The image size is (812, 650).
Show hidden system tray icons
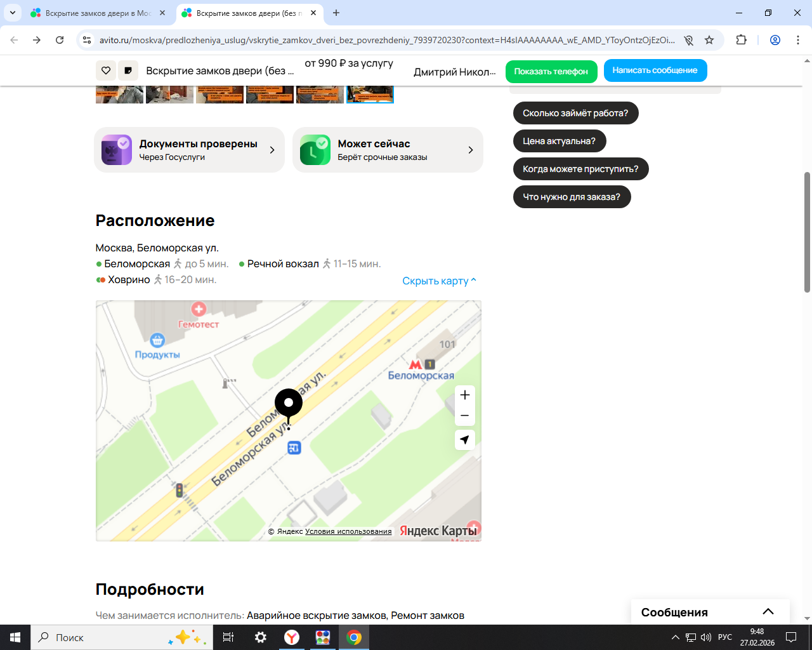(x=676, y=637)
